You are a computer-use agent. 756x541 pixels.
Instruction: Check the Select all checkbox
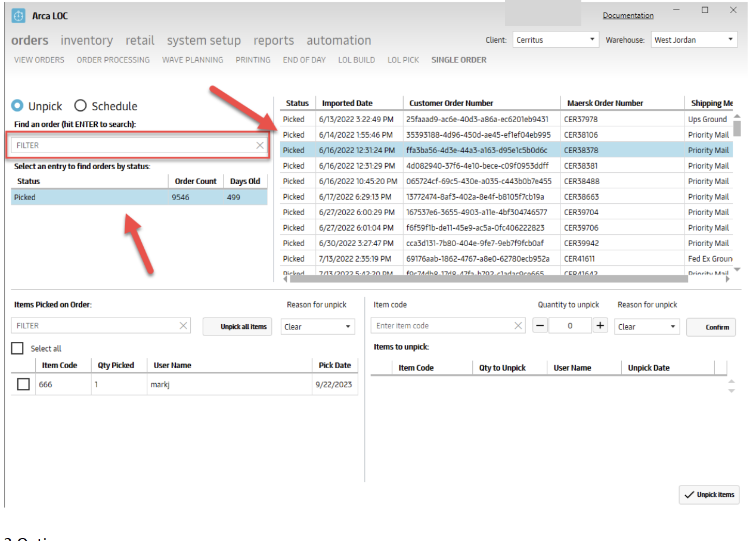click(x=18, y=349)
